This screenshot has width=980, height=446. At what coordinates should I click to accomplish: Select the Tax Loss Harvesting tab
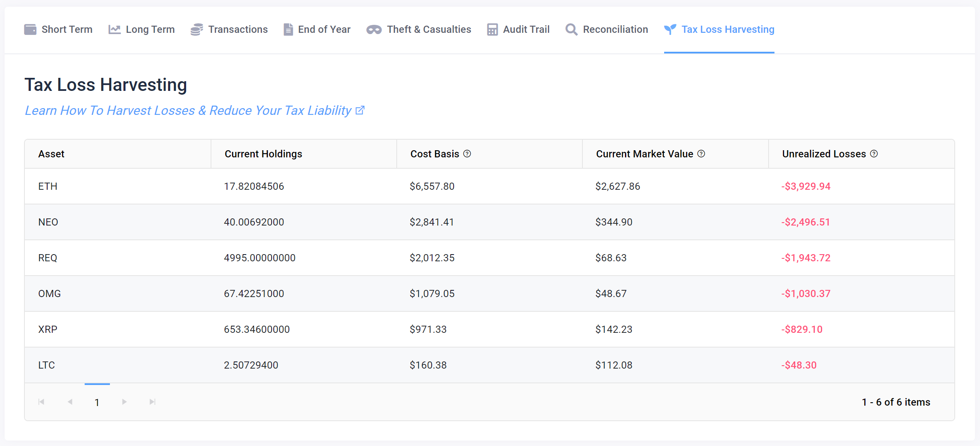(719, 29)
